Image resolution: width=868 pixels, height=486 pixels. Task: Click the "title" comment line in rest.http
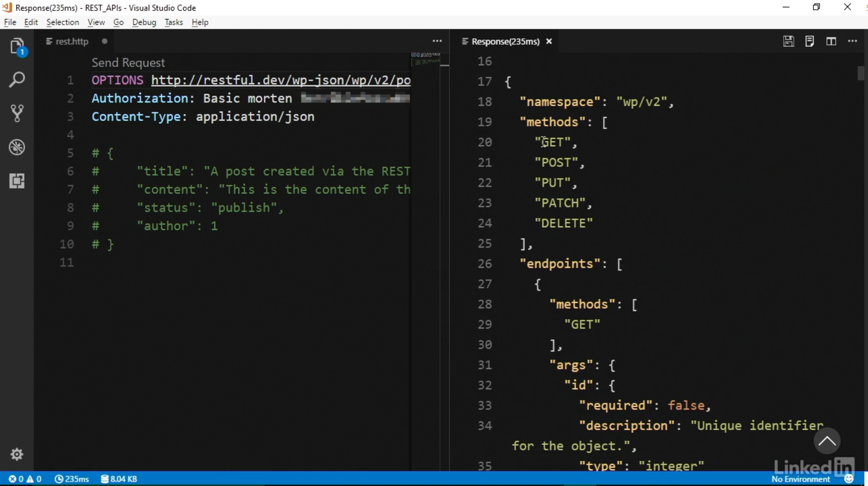click(251, 171)
